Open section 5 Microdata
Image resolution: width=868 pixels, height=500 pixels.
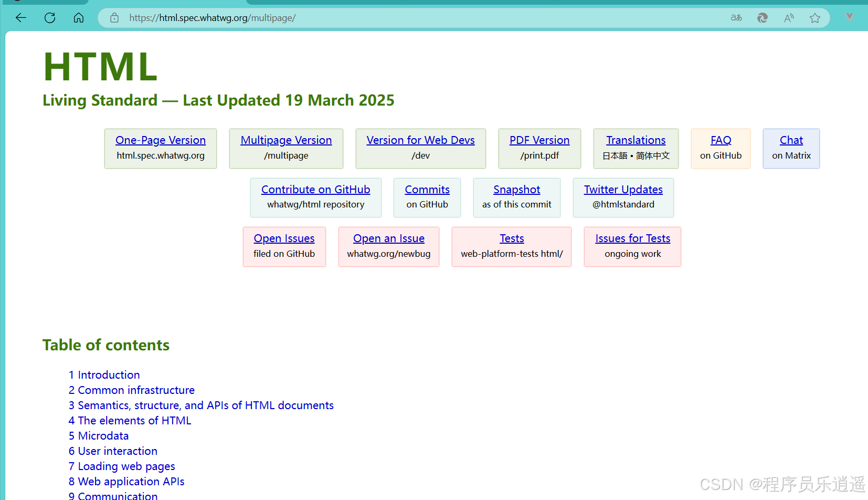point(98,436)
